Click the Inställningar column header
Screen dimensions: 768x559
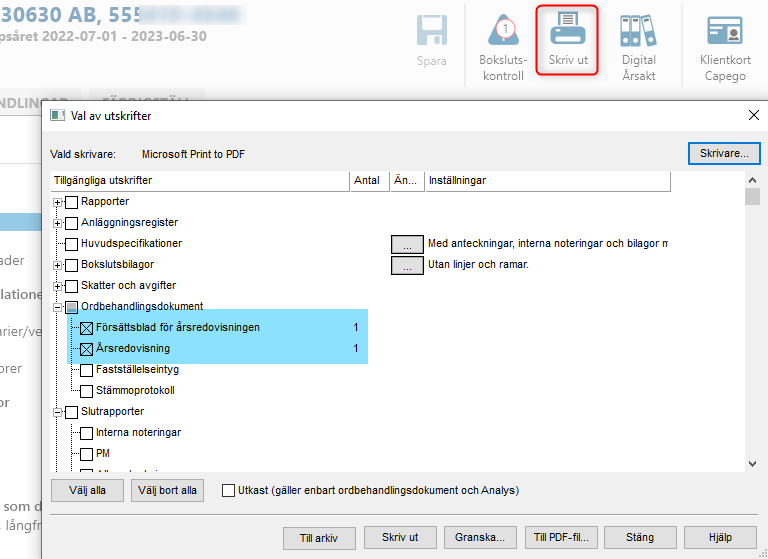(x=548, y=180)
